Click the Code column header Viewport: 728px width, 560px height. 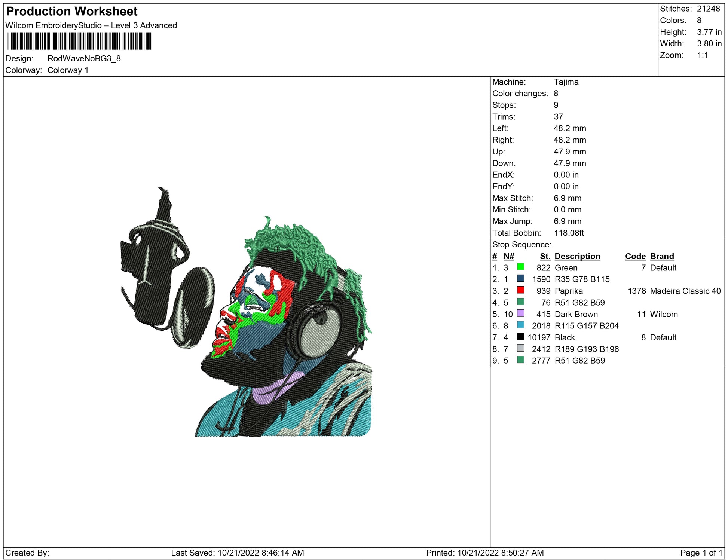click(635, 256)
